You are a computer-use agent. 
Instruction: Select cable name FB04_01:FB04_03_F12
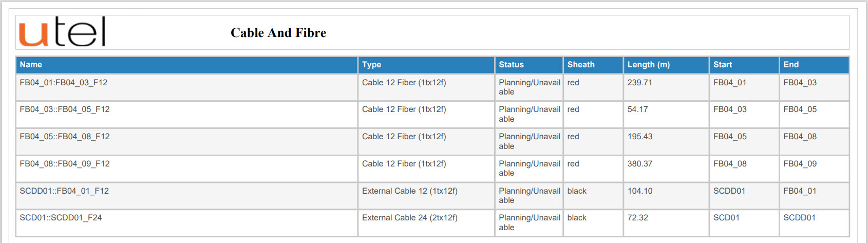pyautogui.click(x=64, y=83)
